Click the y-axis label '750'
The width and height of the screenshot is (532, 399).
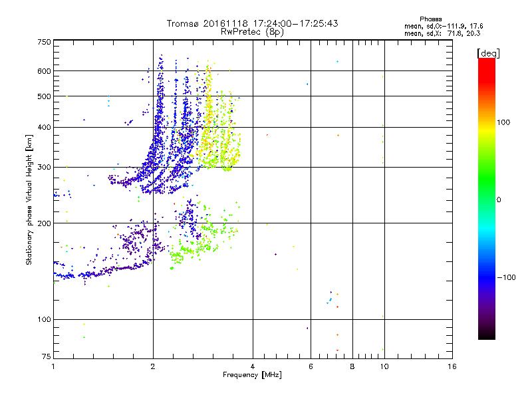pos(44,42)
